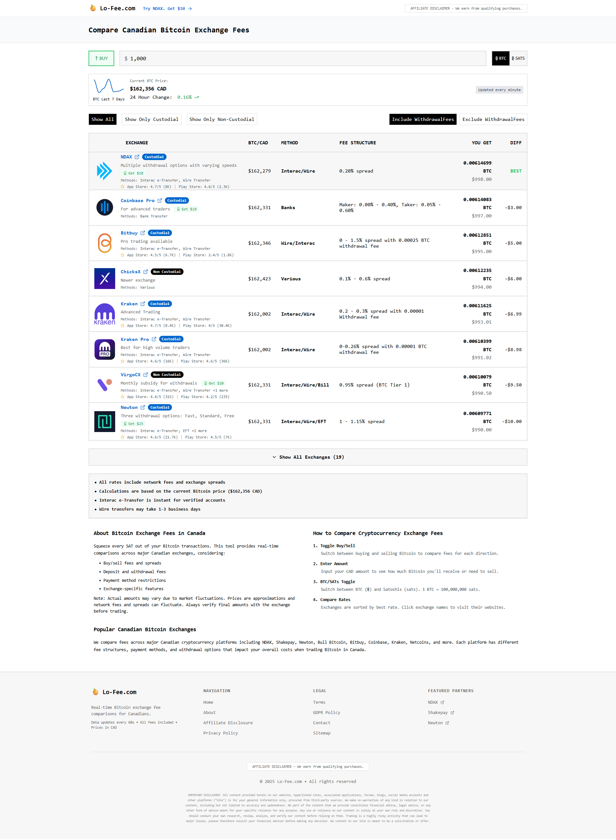Open footer About navigation link
616x840 pixels.
pos(209,713)
